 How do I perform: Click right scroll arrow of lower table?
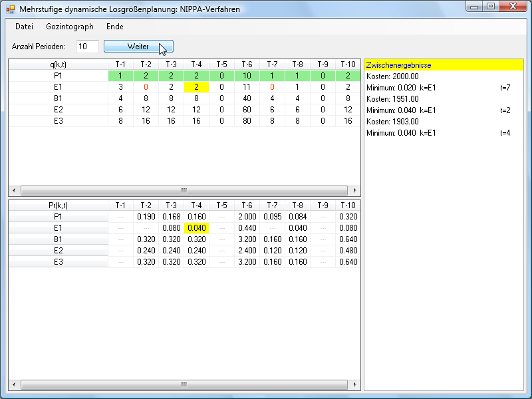coord(355,385)
